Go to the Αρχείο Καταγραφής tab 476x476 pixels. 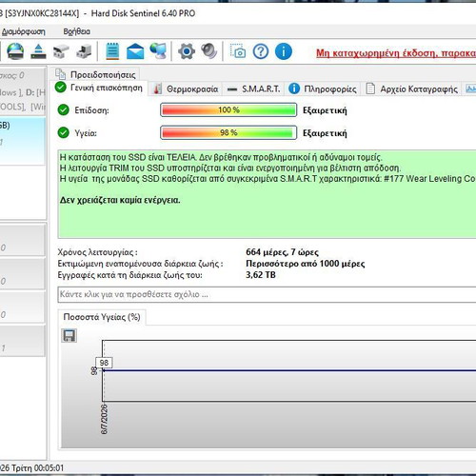[x=412, y=89]
